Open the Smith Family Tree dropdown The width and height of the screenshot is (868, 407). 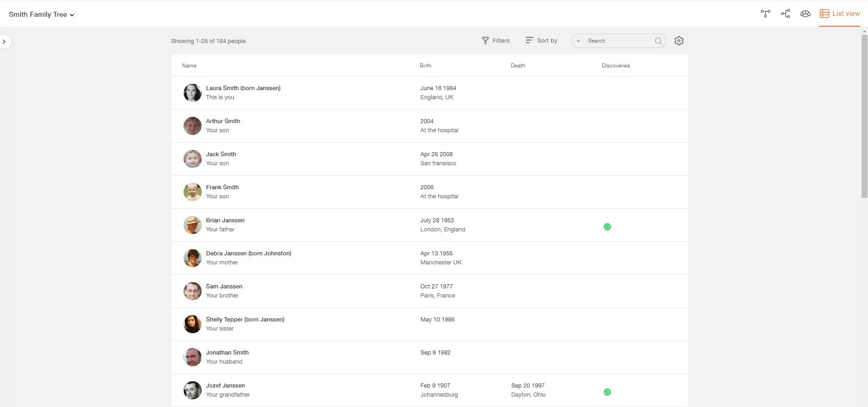pos(42,14)
